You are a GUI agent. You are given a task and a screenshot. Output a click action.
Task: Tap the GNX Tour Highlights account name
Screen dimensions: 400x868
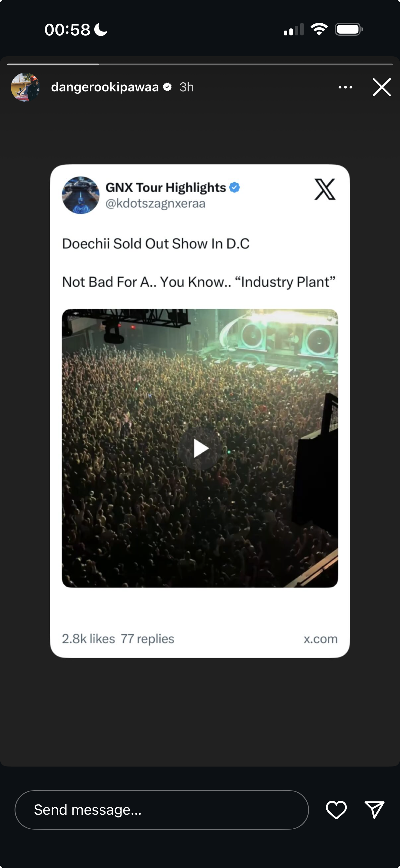click(165, 187)
